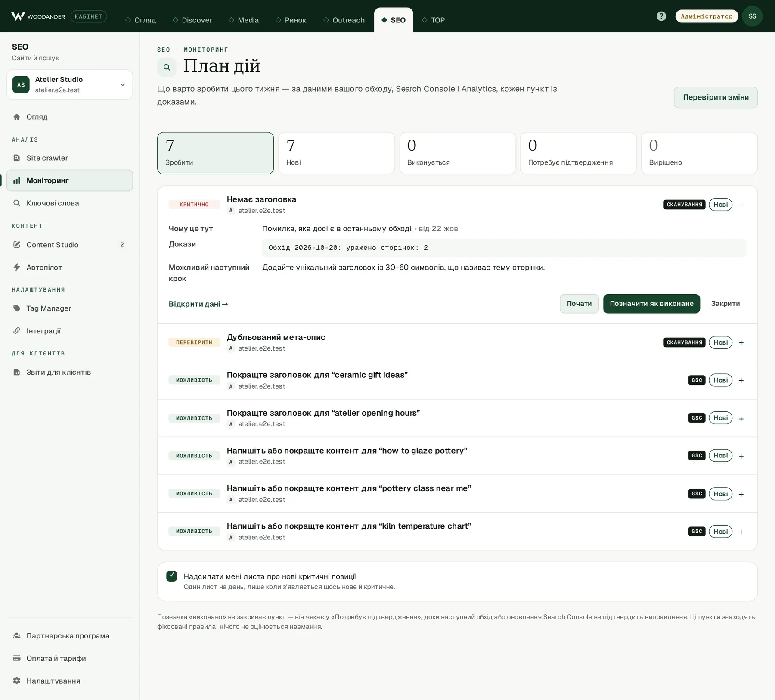
Task: Switch to the Discover top tab
Action: [192, 20]
